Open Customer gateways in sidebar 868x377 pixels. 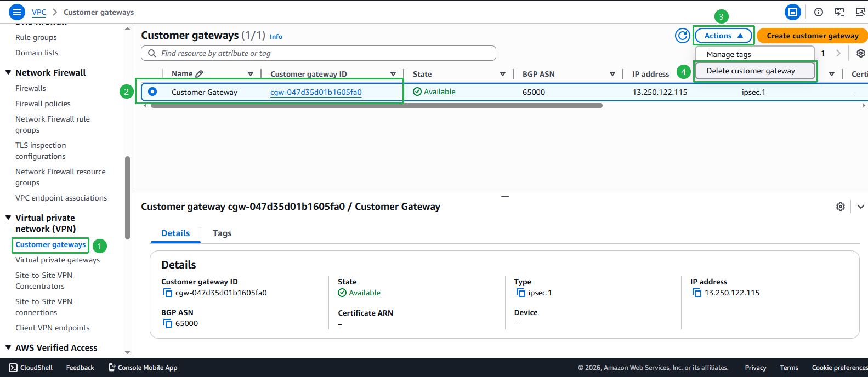coord(50,244)
